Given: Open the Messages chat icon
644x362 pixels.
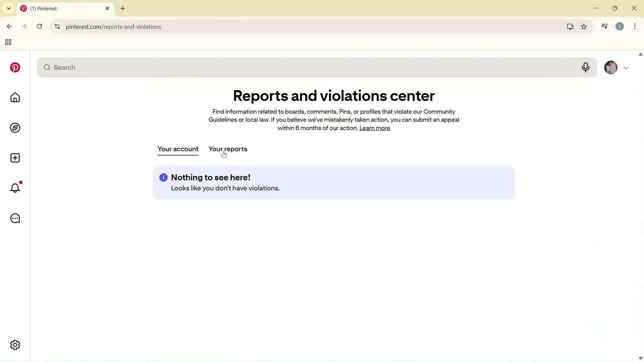Looking at the screenshot, I should click(x=15, y=218).
